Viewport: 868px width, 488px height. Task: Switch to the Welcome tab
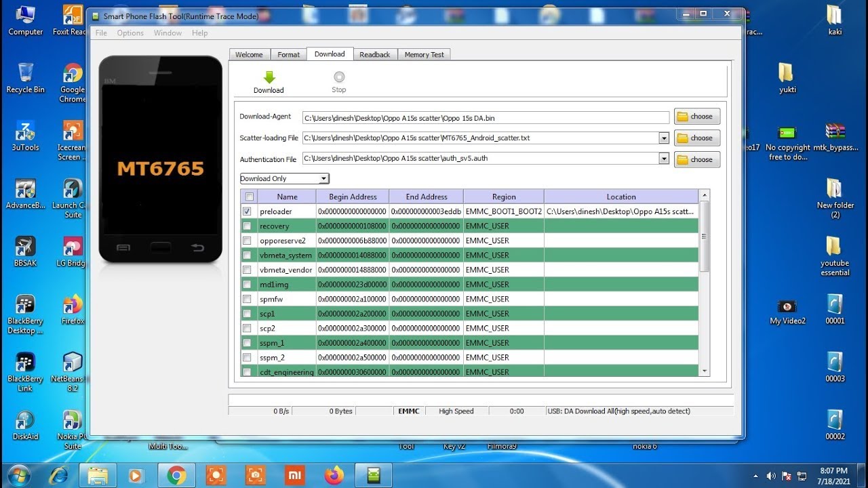click(249, 54)
